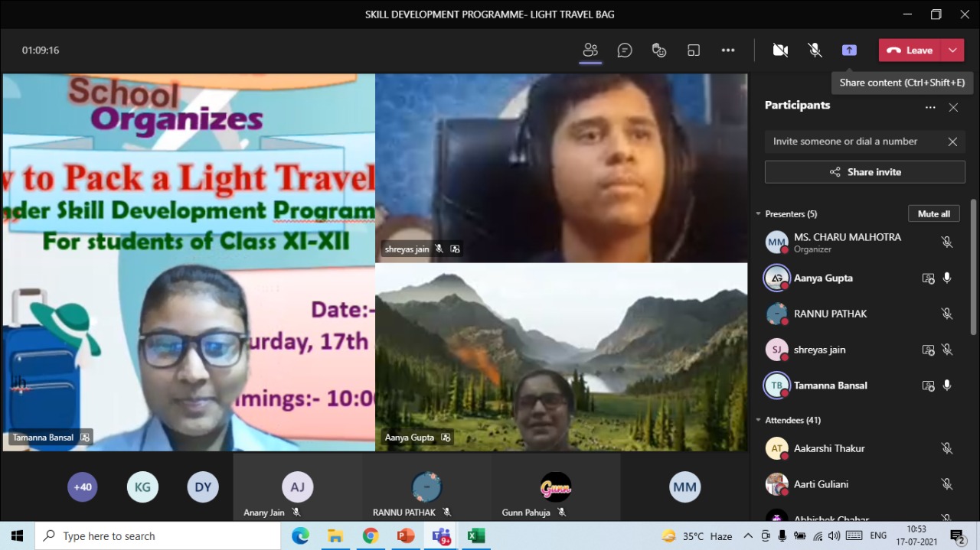
Task: Mute Aanya Gupta's microphone in participants list
Action: tap(947, 278)
